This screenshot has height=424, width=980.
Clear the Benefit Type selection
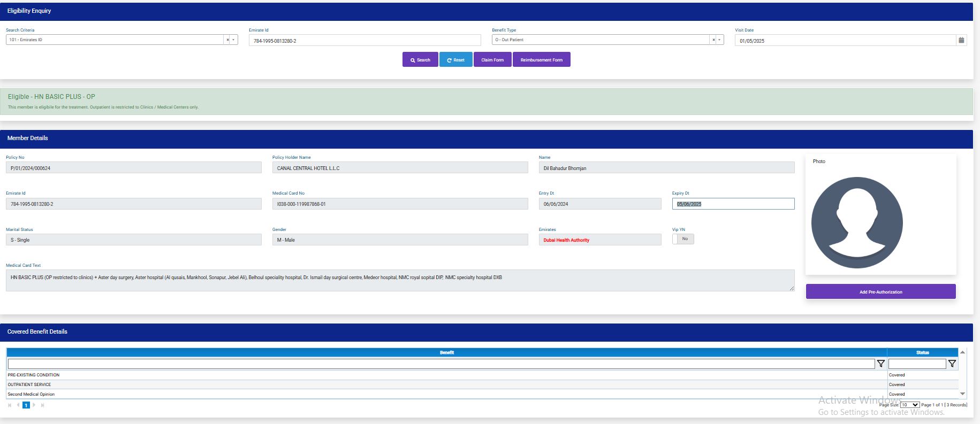(713, 40)
